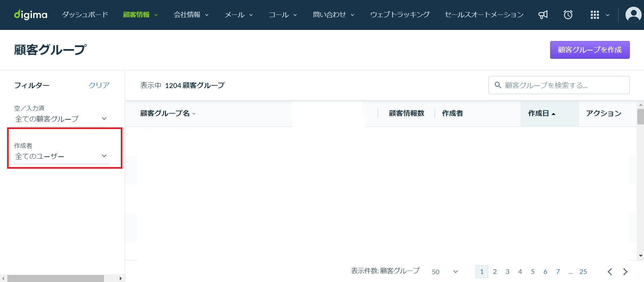Click the アクション column header
The image size is (644, 282).
(604, 113)
